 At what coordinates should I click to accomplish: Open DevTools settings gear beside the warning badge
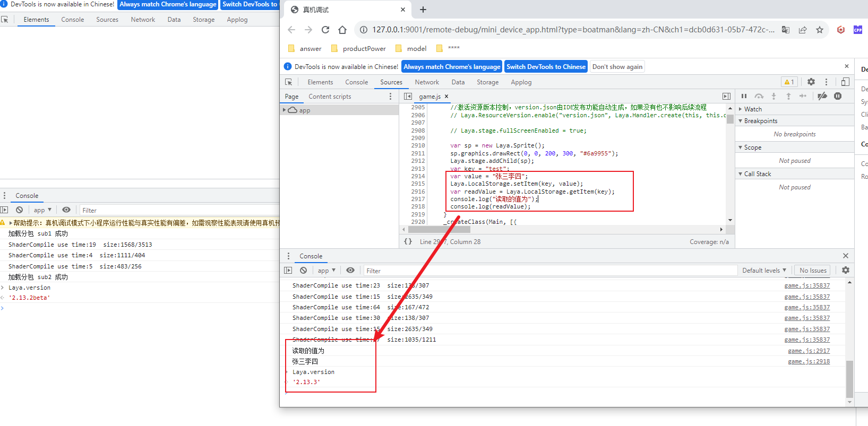click(x=811, y=82)
